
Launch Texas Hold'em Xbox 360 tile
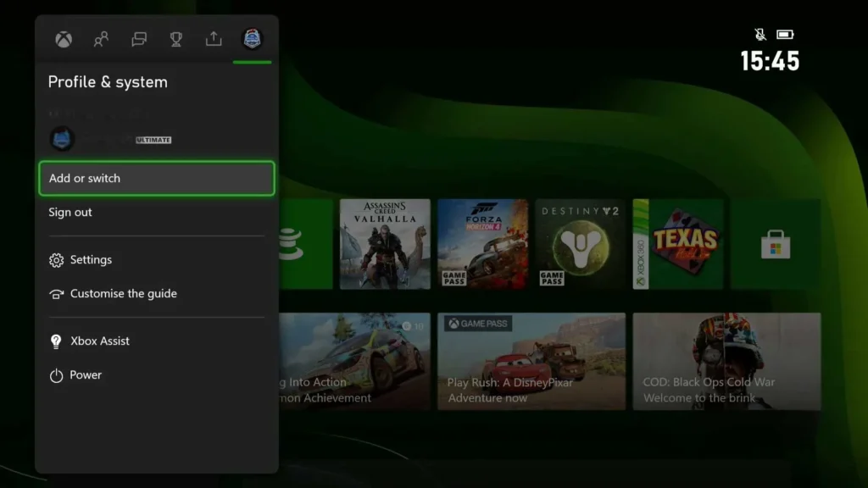[678, 244]
